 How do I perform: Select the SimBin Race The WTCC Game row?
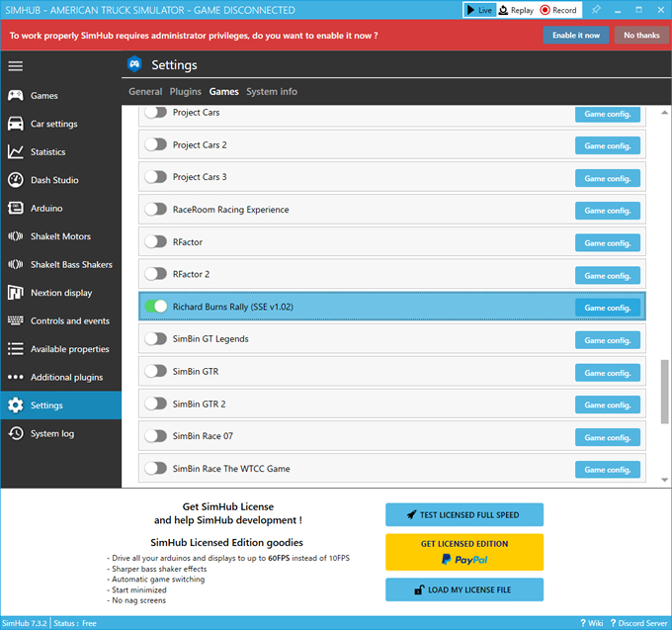coord(391,469)
